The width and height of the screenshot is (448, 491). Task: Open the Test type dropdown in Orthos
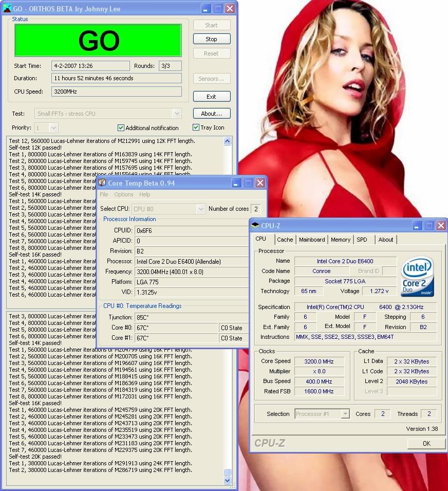coord(177,113)
